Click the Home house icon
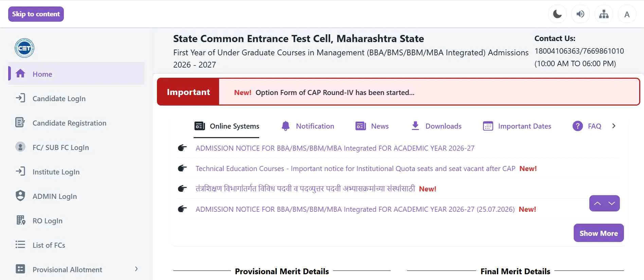 click(20, 73)
